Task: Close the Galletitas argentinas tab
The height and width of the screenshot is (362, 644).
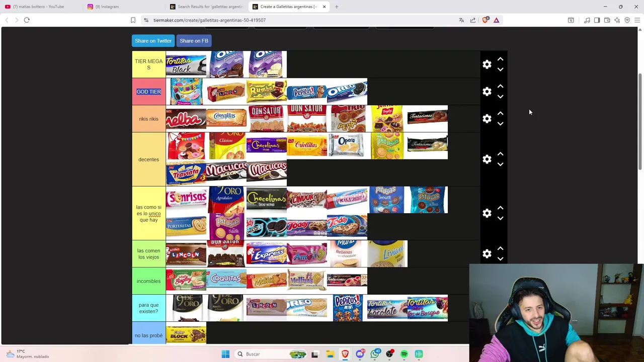Action: point(324,7)
